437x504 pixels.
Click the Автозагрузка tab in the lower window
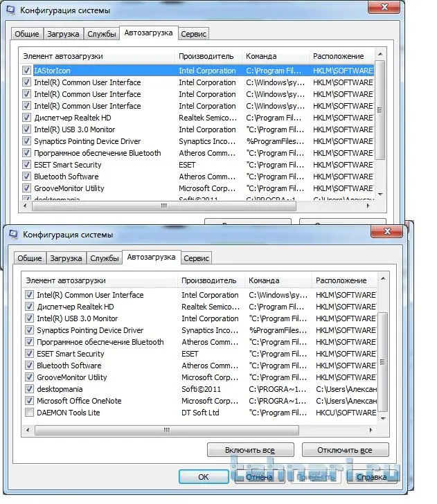[x=151, y=257]
